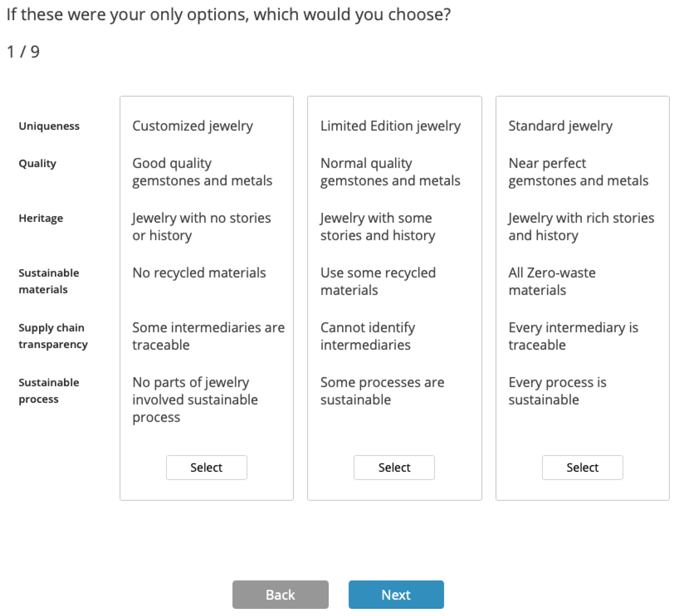Click "Jewelry with rich stories and history" text
The width and height of the screenshot is (675, 616).
(581, 227)
